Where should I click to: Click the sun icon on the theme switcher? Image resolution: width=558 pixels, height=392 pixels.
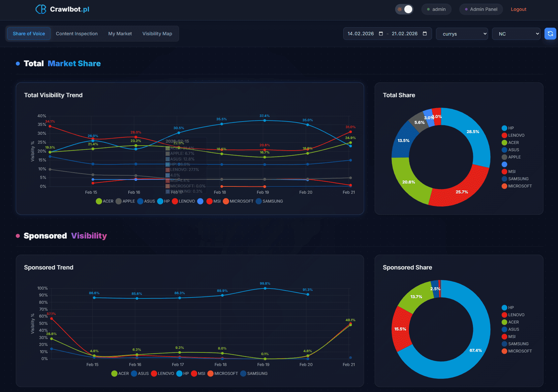coord(399,9)
